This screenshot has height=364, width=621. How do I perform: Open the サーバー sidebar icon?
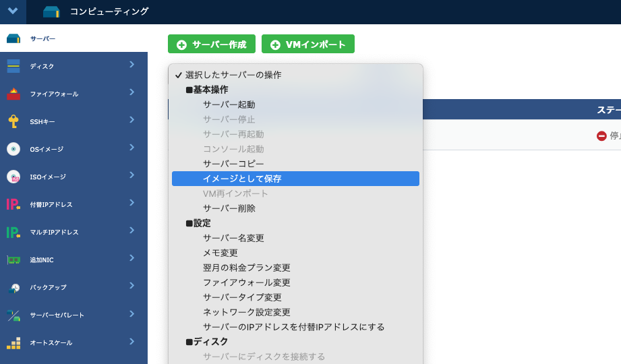coord(13,38)
